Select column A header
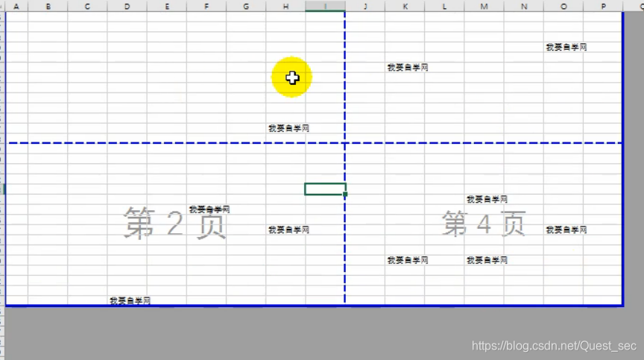 16,6
